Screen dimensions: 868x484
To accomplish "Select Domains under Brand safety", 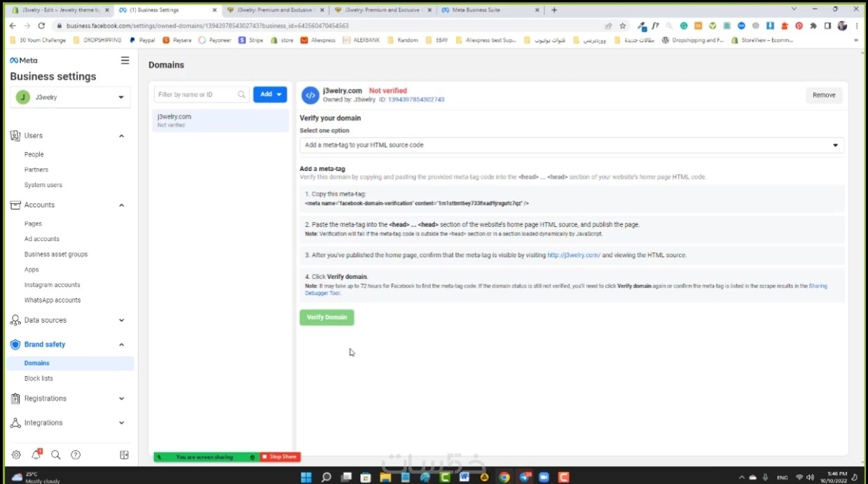I will [x=70, y=363].
